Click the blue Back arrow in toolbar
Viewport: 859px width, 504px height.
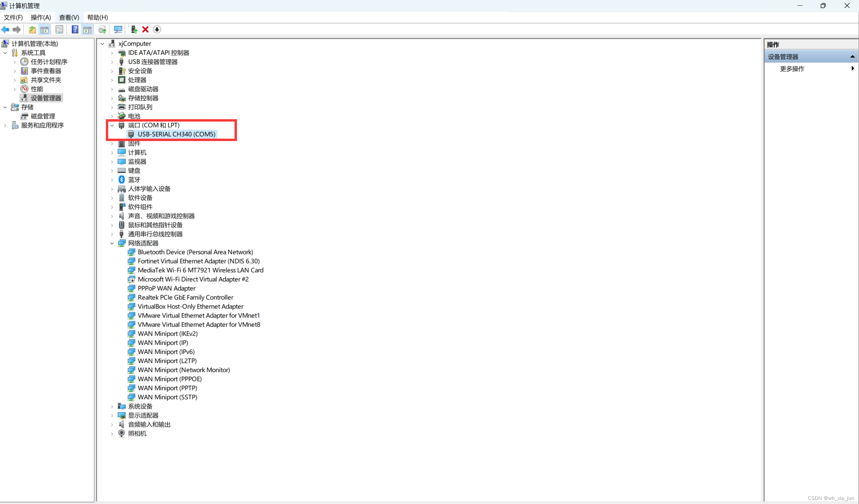pos(5,30)
